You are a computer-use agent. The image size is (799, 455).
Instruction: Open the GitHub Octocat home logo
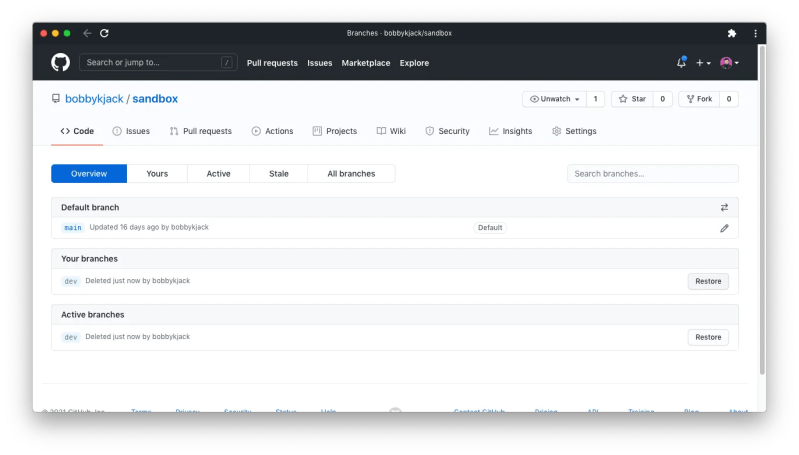[x=60, y=63]
